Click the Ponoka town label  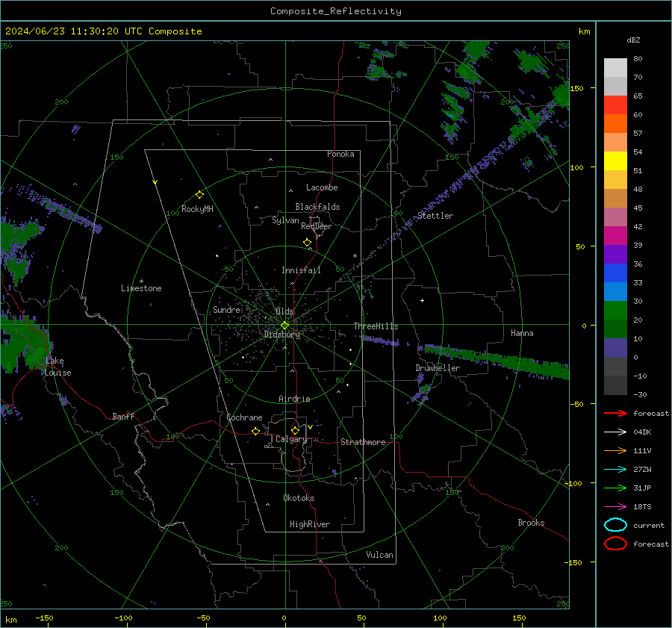click(340, 154)
